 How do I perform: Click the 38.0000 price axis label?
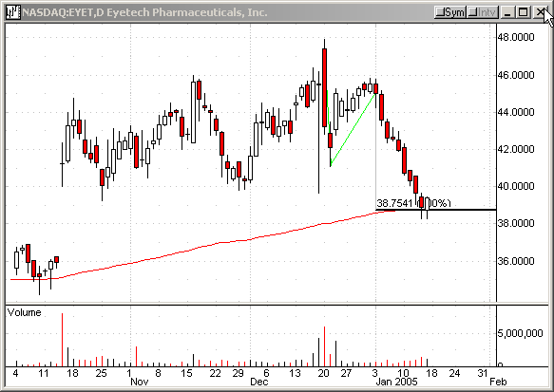pyautogui.click(x=516, y=223)
